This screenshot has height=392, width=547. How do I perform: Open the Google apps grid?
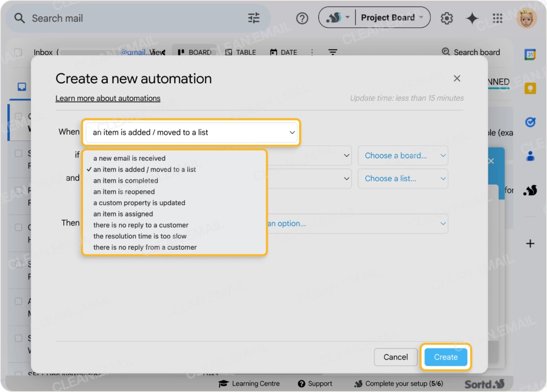498,18
